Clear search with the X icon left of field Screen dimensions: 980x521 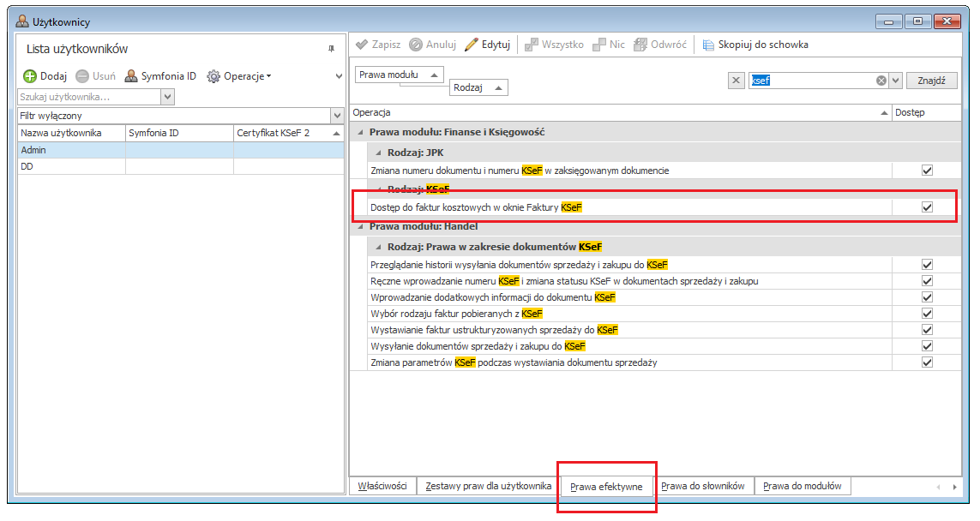coord(736,81)
